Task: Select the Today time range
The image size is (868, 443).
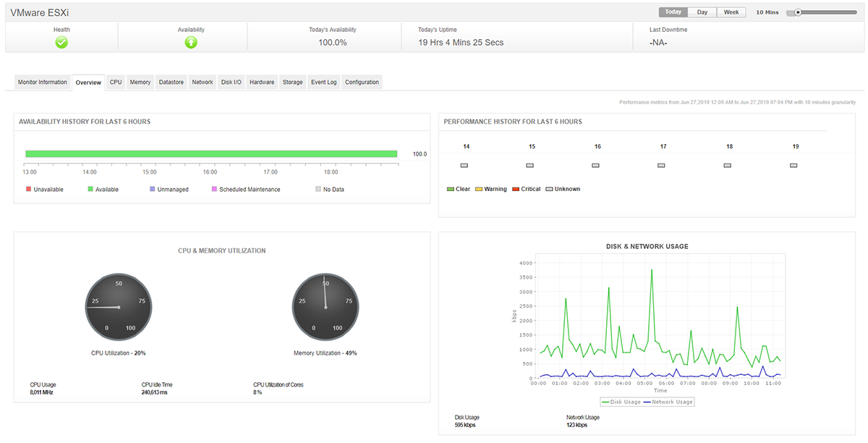Action: pyautogui.click(x=673, y=12)
